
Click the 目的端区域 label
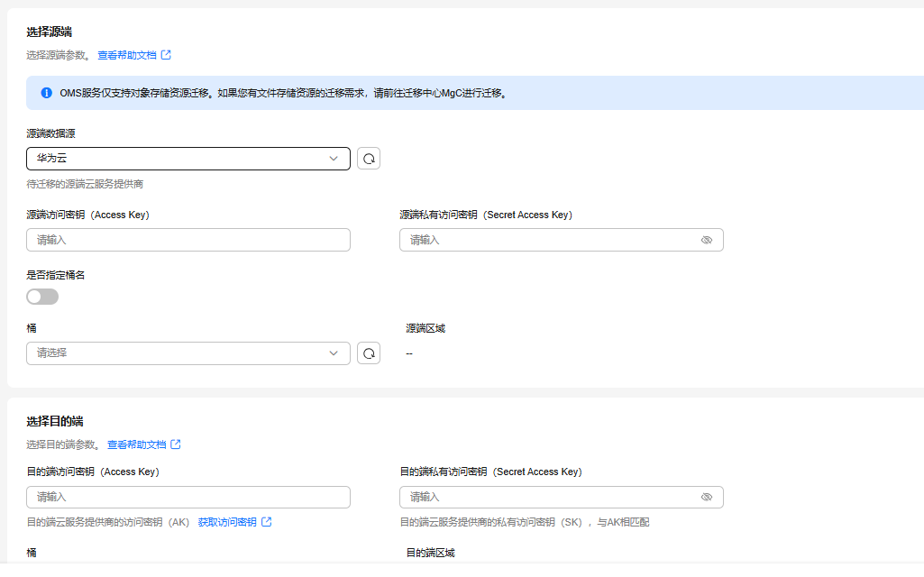tap(431, 553)
